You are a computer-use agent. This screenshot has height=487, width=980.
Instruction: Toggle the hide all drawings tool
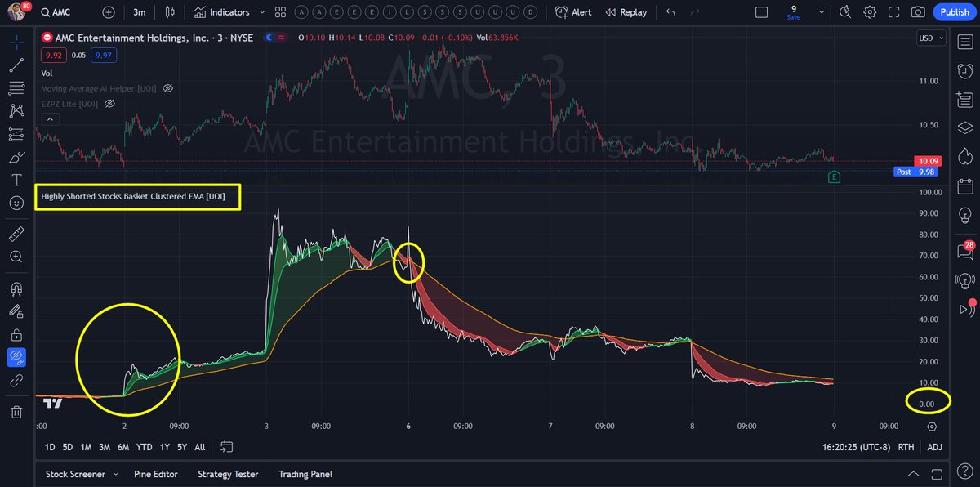16,357
